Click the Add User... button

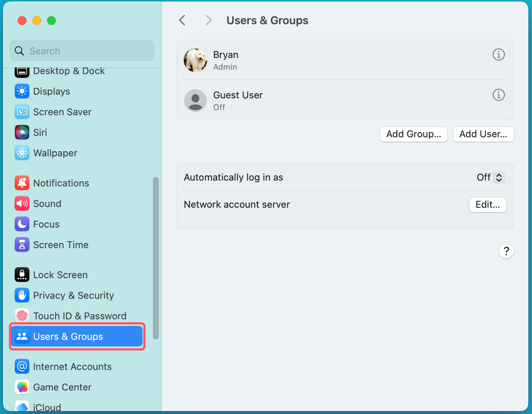[x=483, y=134]
